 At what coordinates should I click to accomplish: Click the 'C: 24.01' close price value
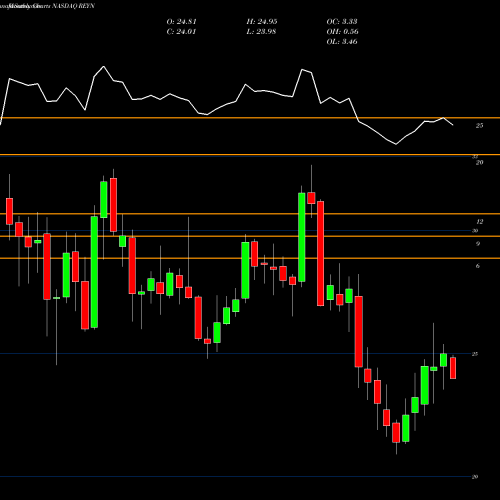click(x=181, y=32)
